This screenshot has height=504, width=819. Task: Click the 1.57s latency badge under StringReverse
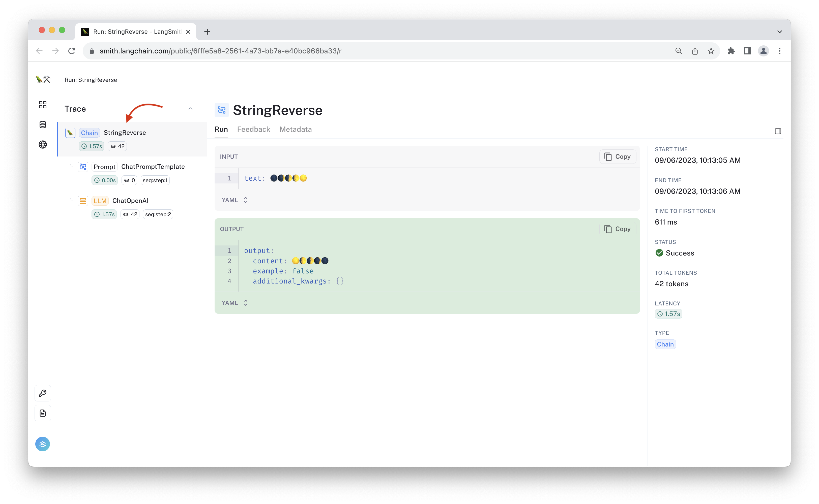click(x=91, y=146)
